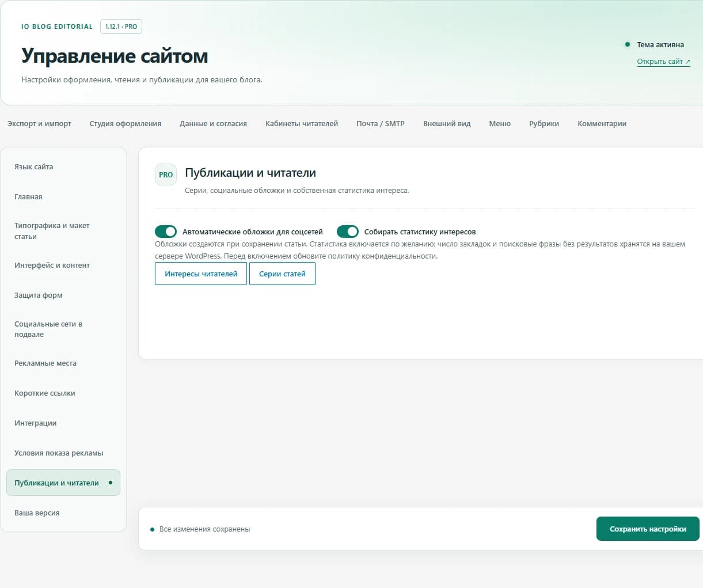Image resolution: width=703 pixels, height=588 pixels.
Task: Switch to Данные и согласия tab
Action: (213, 123)
